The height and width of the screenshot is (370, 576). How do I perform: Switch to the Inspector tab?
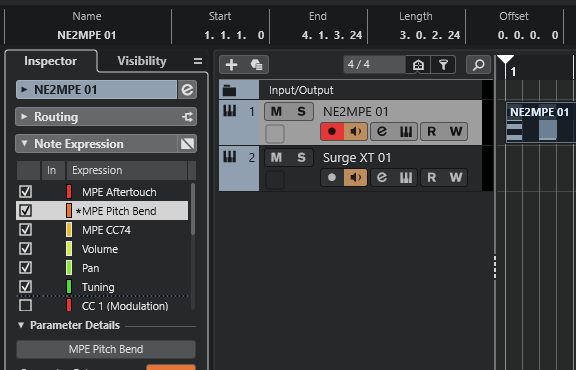[51, 61]
